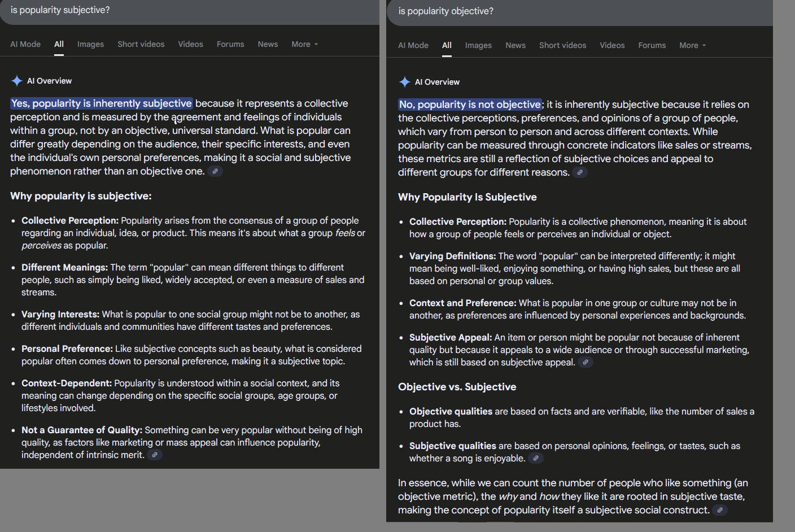Switch to AI Mode in the right search
795x532 pixels.
413,45
